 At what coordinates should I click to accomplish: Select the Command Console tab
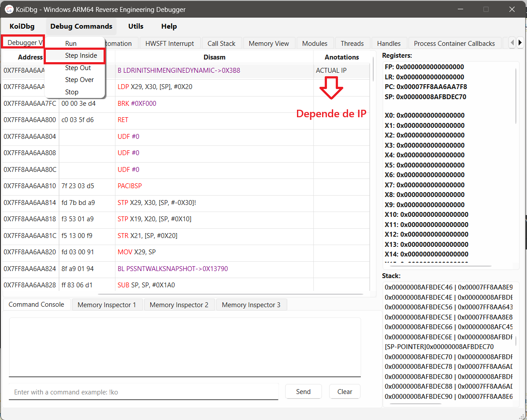[36, 305]
